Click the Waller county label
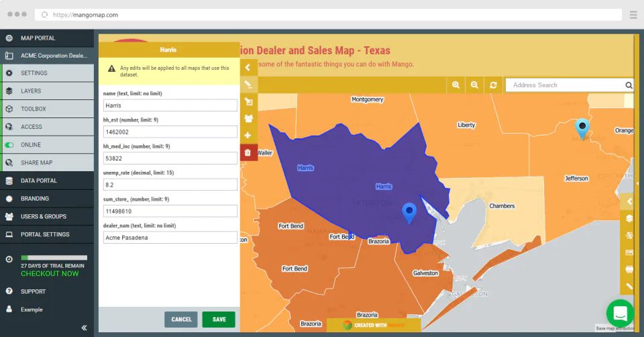 265,153
